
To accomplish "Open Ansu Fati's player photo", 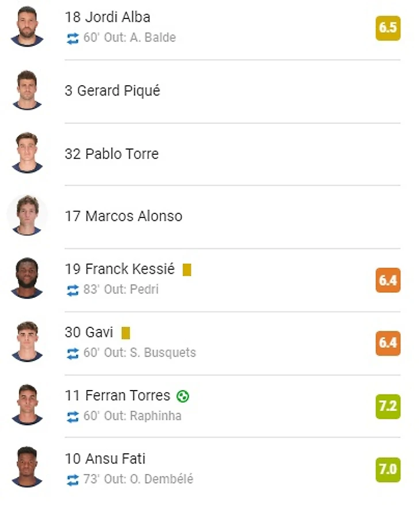I will click(x=27, y=468).
